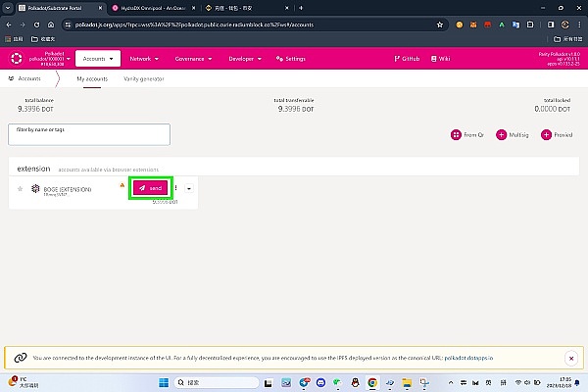Click the taskbar clock and date
The image size is (588, 392).
pyautogui.click(x=560, y=382)
